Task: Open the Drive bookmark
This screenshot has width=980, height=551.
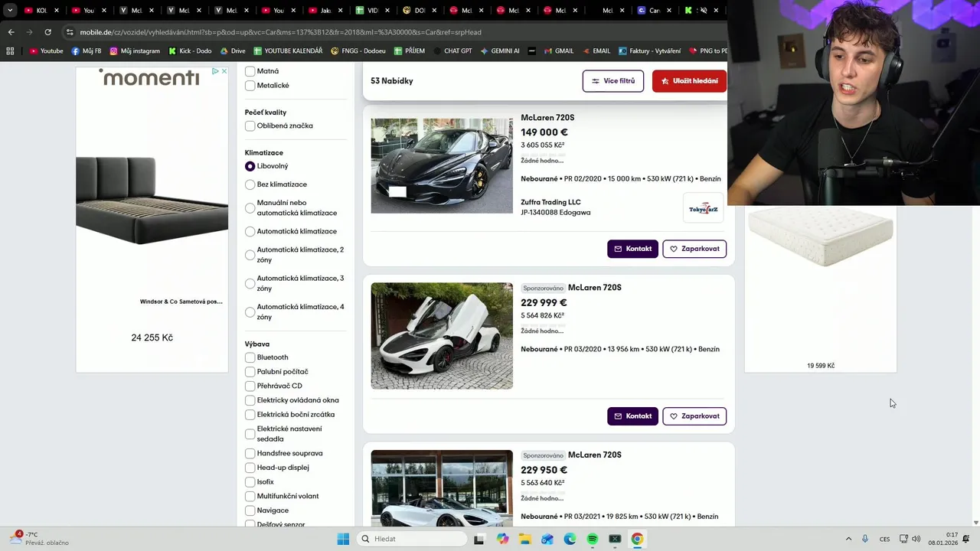Action: (x=233, y=51)
